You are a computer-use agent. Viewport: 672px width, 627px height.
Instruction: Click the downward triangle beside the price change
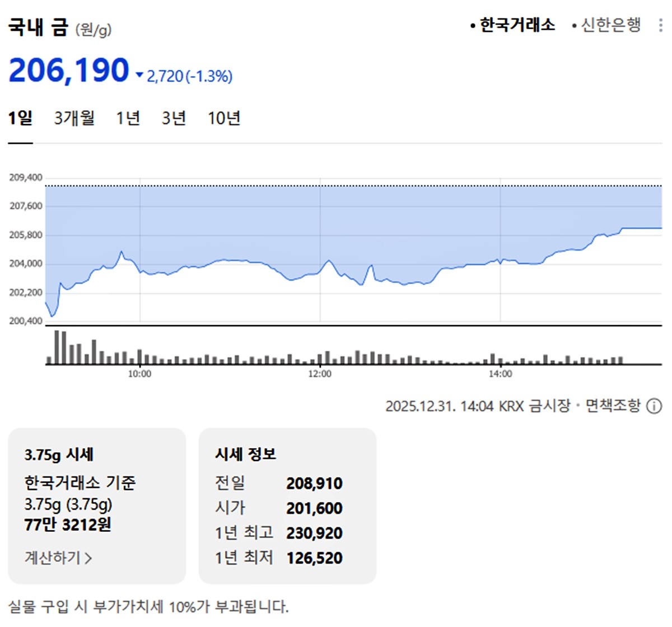click(139, 75)
